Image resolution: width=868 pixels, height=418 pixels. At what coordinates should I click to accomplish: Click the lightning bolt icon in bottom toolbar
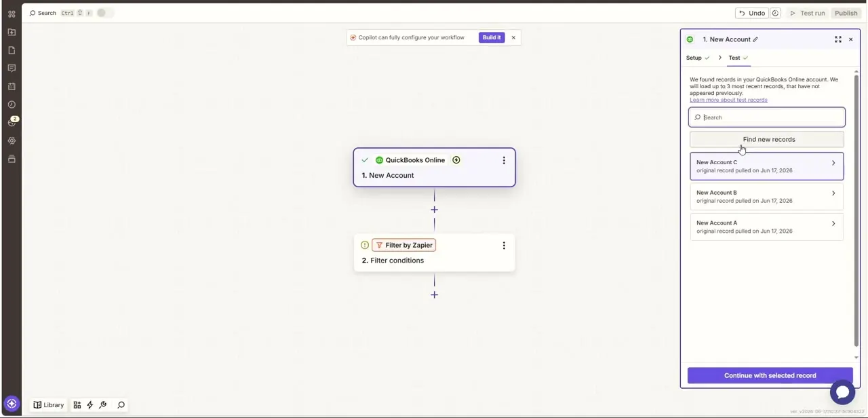point(90,405)
